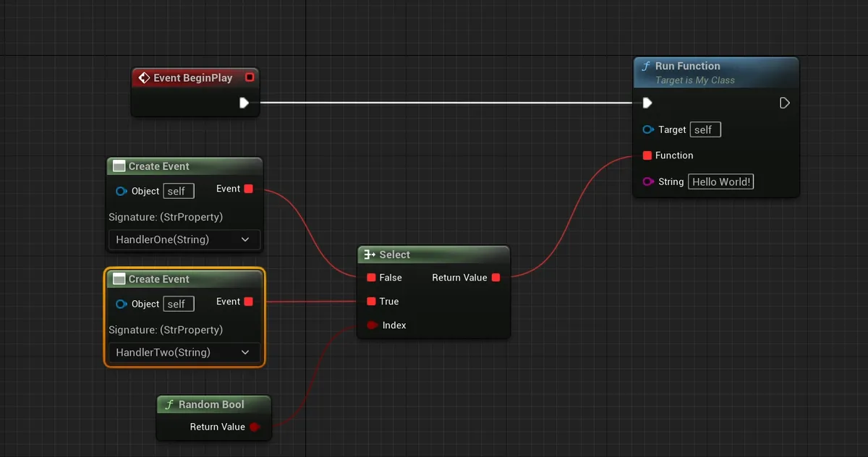Select the Random Bool node header
This screenshot has height=457, width=868.
point(211,404)
